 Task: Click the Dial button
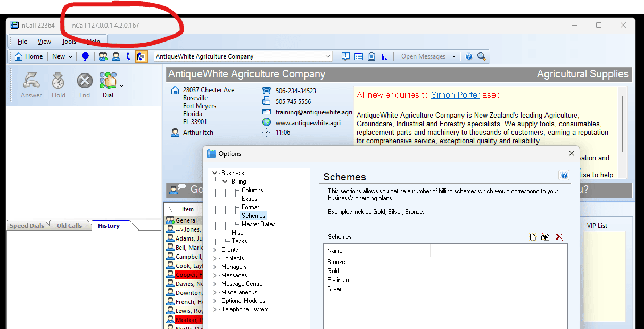pos(108,85)
